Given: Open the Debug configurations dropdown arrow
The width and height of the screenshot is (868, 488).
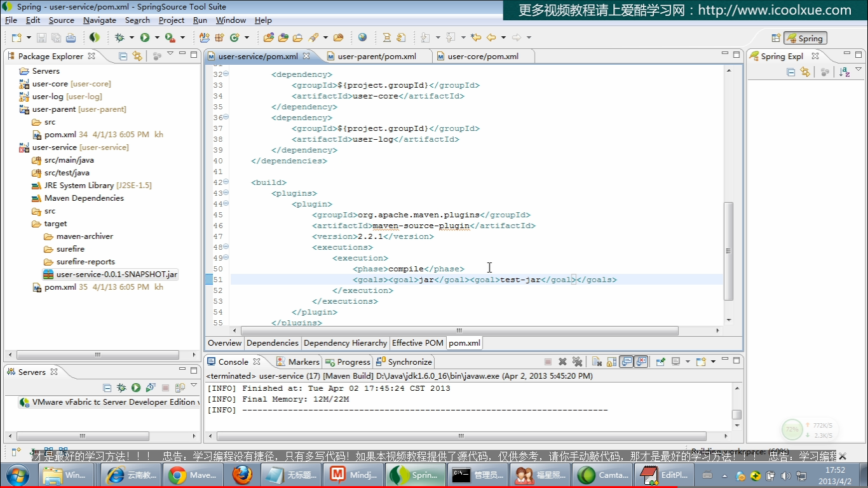Looking at the screenshot, I should point(132,38).
